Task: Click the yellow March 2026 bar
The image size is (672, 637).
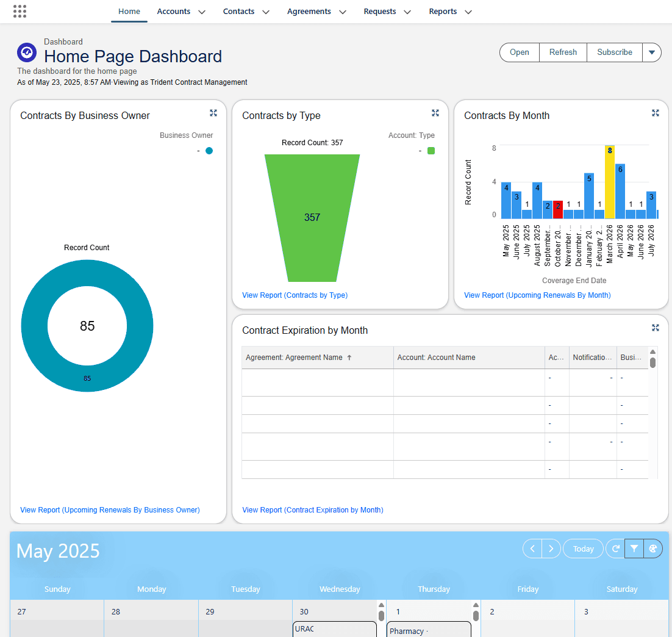Action: [609, 182]
